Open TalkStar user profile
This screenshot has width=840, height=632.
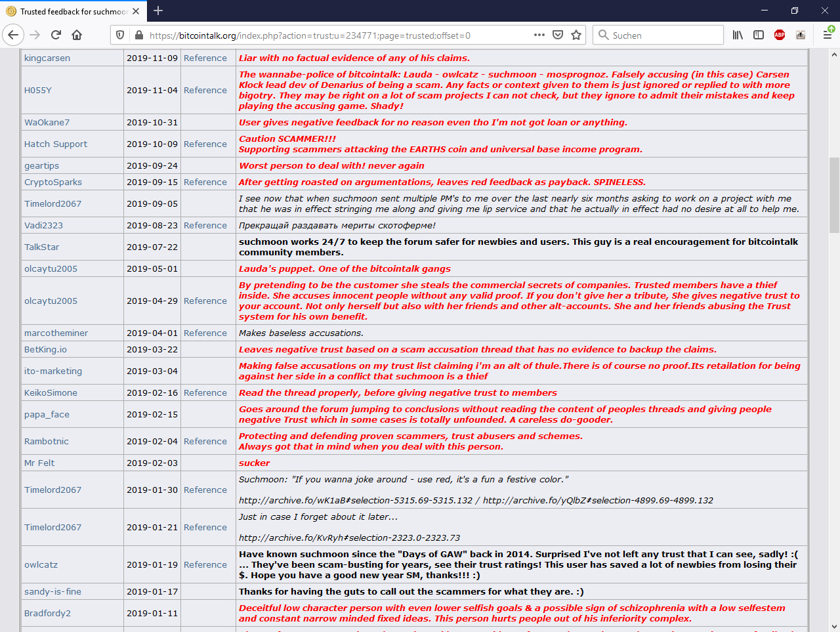[41, 247]
